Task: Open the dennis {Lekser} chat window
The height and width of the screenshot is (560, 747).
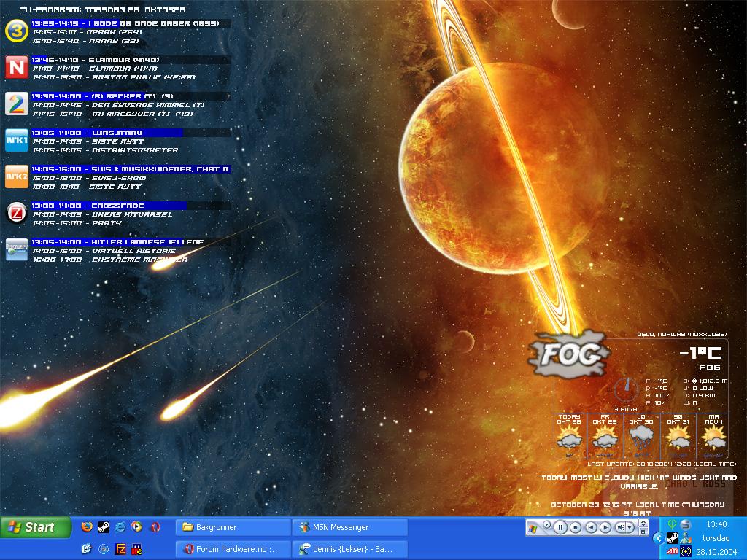Action: (x=349, y=549)
